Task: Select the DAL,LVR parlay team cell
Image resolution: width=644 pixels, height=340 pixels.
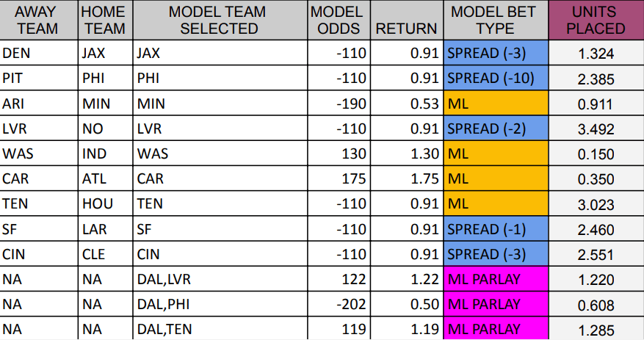Action: [x=218, y=280]
